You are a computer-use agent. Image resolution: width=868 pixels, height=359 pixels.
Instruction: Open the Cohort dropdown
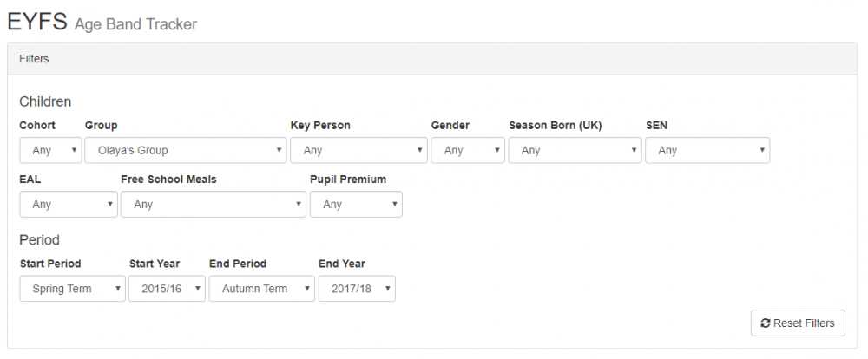point(50,150)
